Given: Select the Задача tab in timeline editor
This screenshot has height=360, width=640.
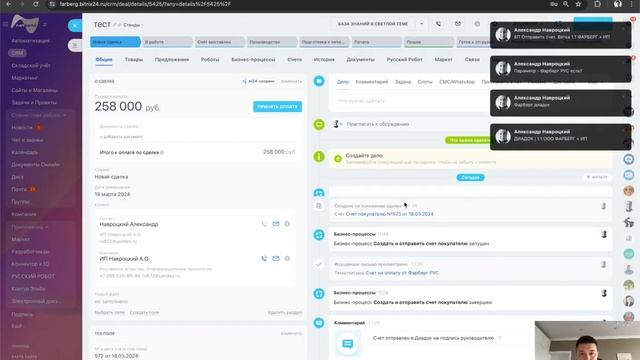Looking at the screenshot, I should (402, 82).
